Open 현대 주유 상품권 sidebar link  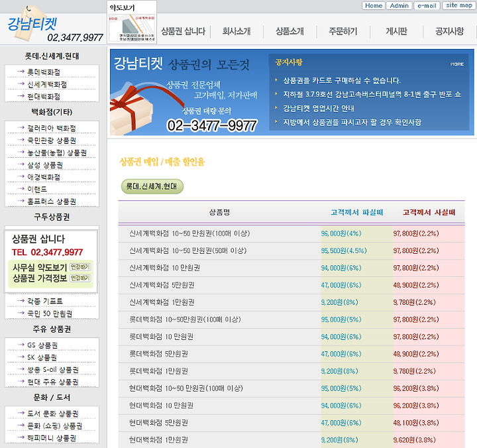tap(53, 382)
